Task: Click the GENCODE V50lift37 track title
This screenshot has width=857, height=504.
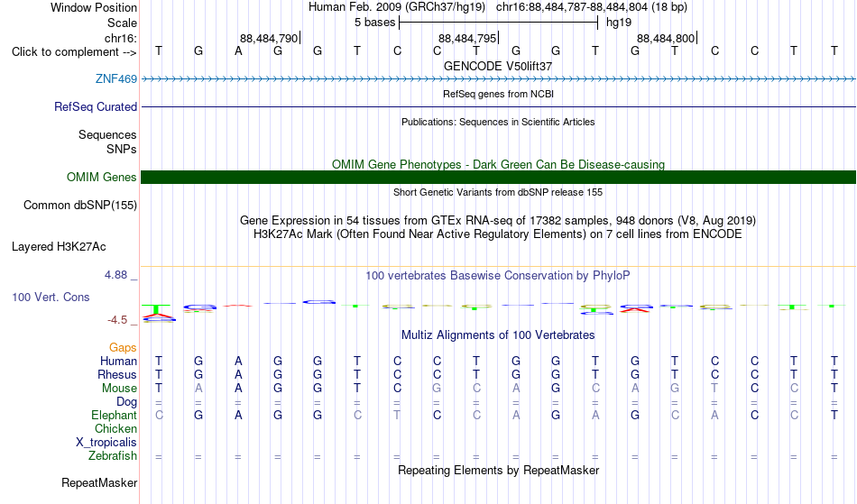Action: (x=498, y=66)
